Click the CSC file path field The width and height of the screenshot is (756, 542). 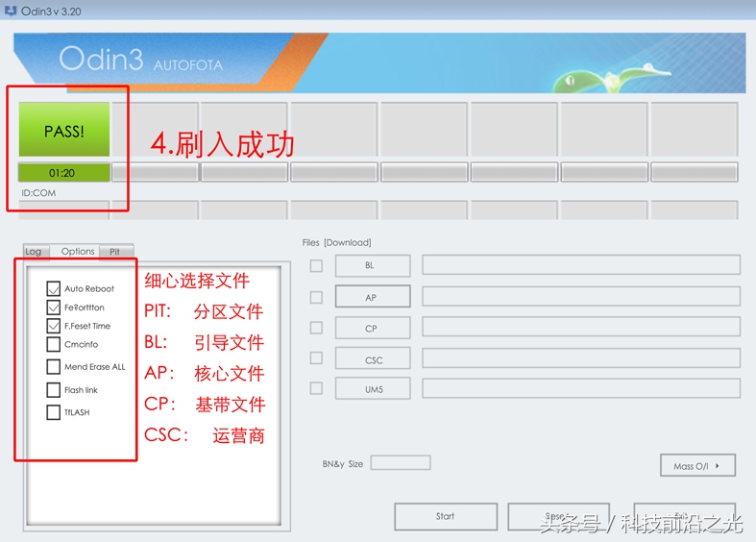[x=581, y=358]
